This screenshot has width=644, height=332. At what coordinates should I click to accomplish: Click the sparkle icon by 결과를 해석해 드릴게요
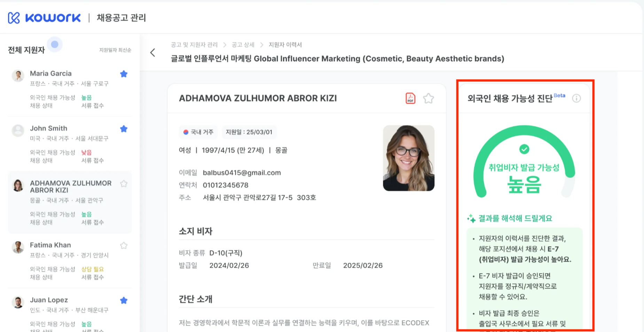coord(471,218)
